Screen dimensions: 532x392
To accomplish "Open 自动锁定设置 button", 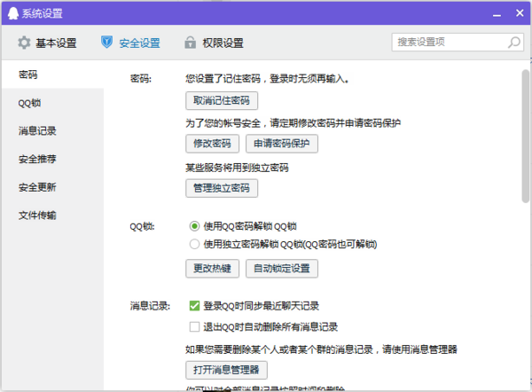I will pyautogui.click(x=281, y=268).
